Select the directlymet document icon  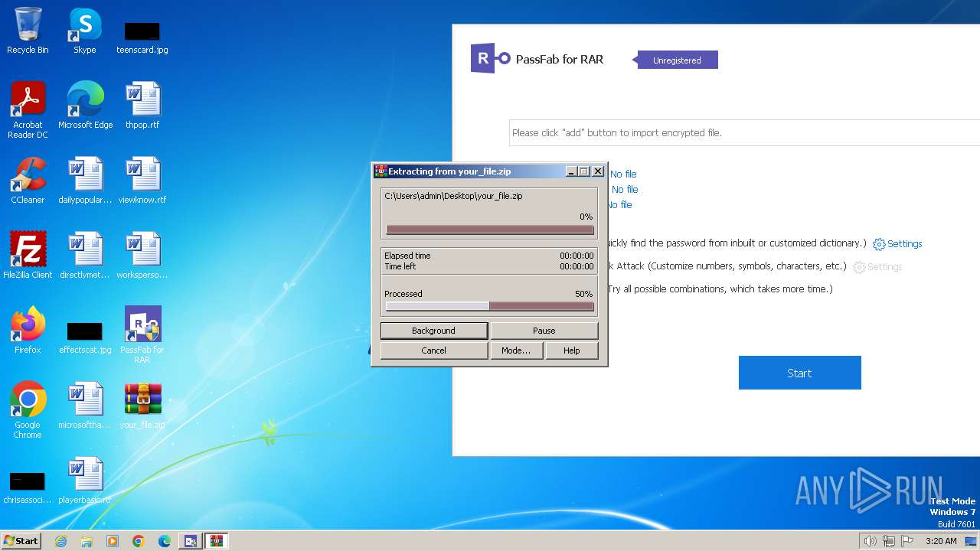(x=85, y=256)
